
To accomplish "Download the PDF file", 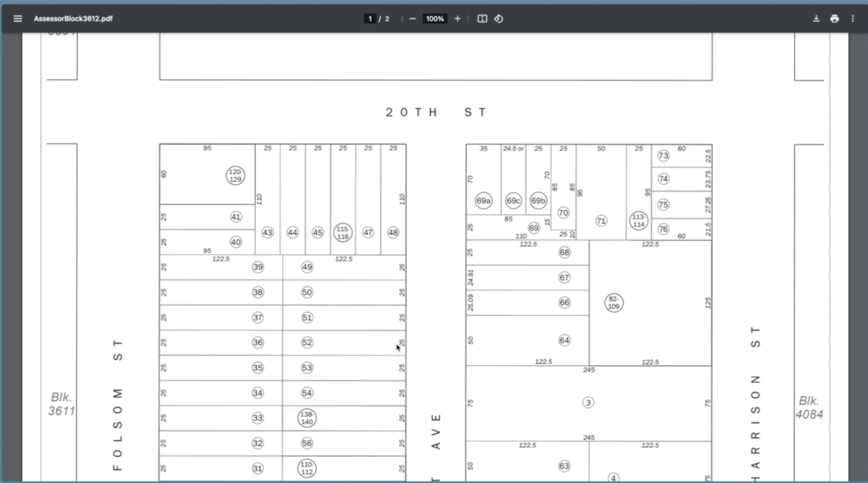I will [816, 19].
